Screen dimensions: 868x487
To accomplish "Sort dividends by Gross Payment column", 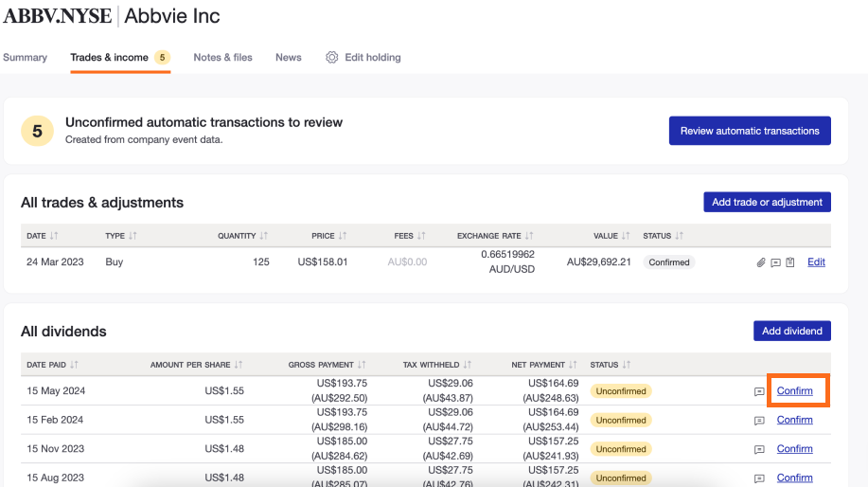I will [362, 365].
